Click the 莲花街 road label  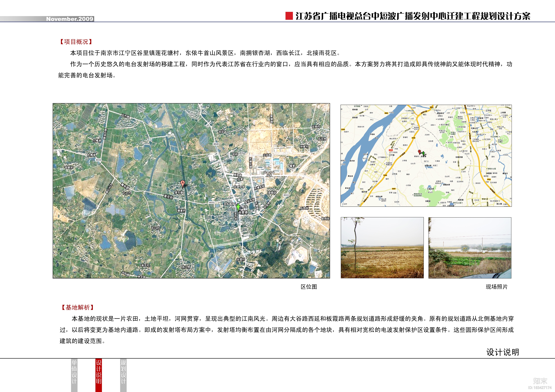168,197
